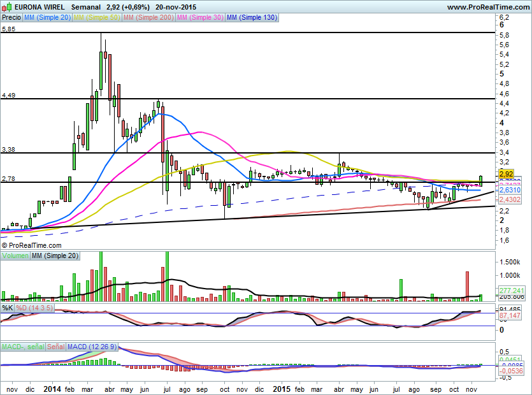Click the 4,4 price axis label

[x=504, y=103]
